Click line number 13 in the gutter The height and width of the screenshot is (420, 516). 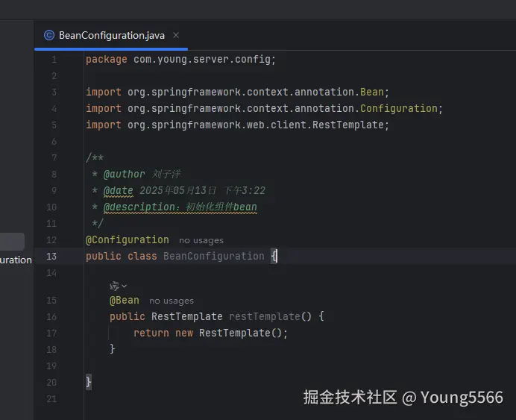click(x=51, y=257)
